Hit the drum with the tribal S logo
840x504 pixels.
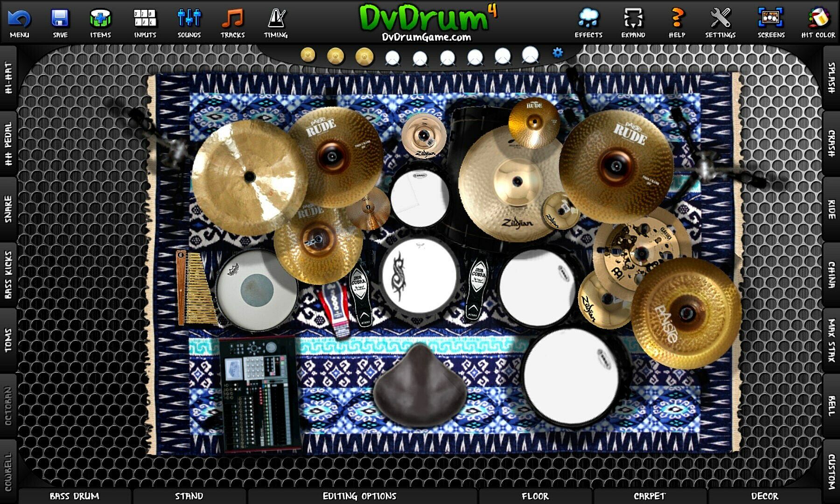419,277
